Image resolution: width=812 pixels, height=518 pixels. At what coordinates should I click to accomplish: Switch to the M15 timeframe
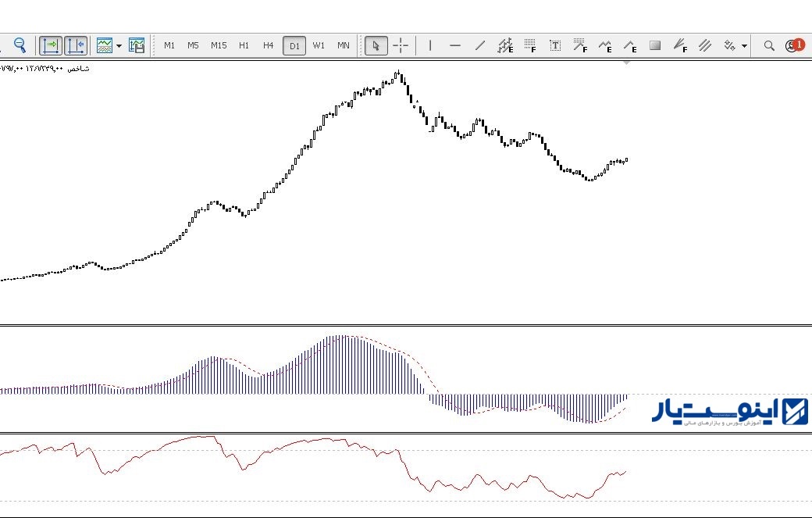219,45
